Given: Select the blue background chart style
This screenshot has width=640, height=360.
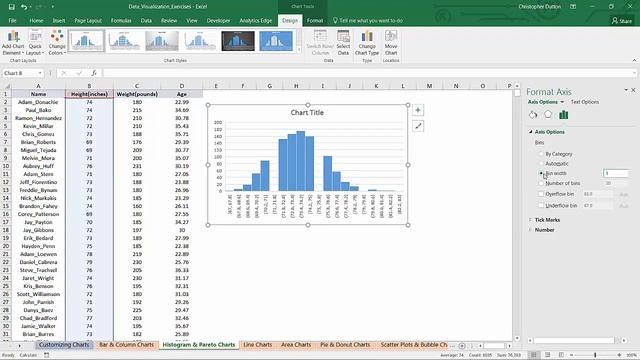Looking at the screenshot, I should [276, 41].
